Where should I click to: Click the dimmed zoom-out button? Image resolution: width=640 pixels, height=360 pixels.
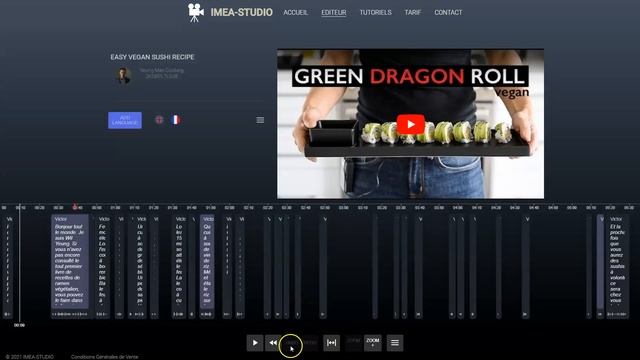353,343
